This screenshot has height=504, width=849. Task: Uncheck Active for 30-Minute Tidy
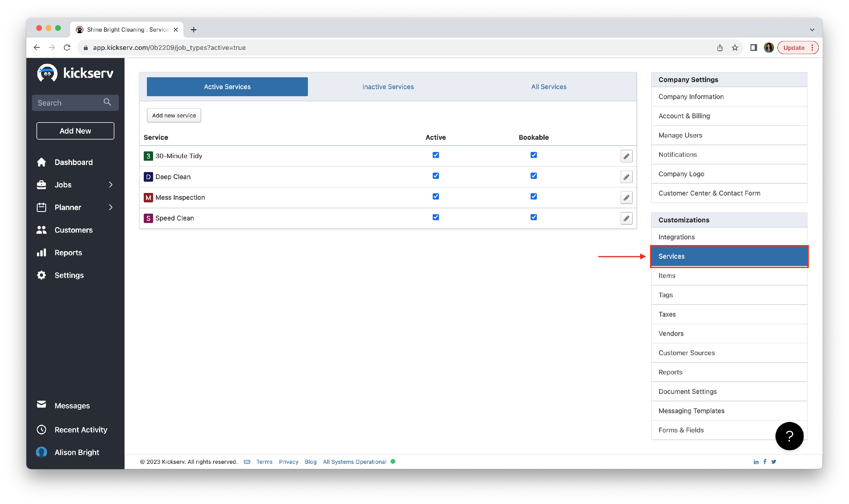[x=435, y=155]
